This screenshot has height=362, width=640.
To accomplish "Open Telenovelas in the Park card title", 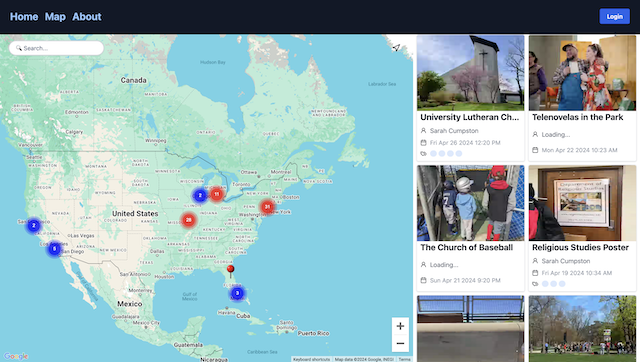I will tap(578, 117).
